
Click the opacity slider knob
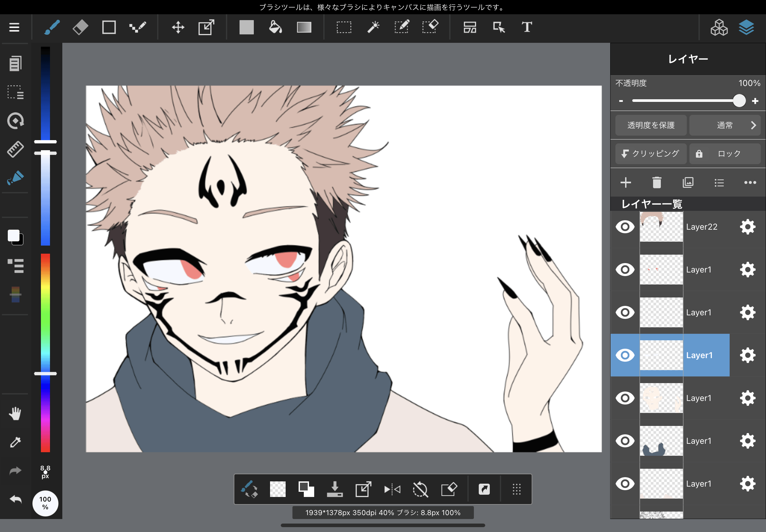[x=739, y=101]
